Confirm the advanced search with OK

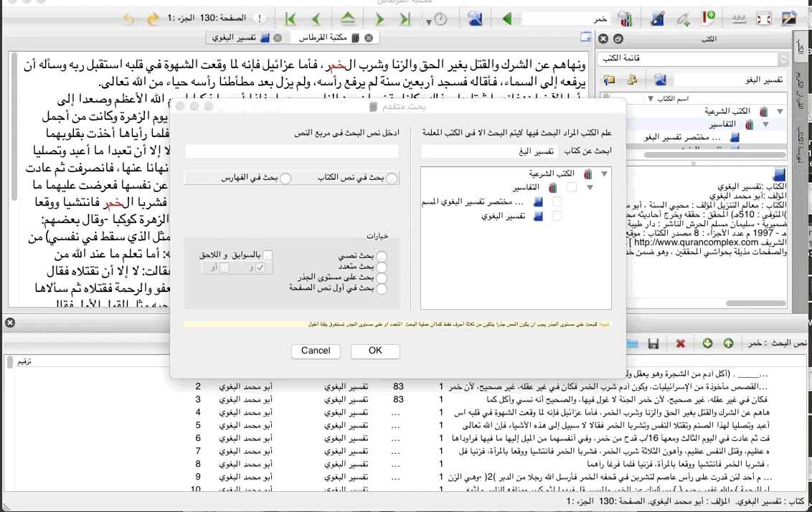tap(375, 351)
